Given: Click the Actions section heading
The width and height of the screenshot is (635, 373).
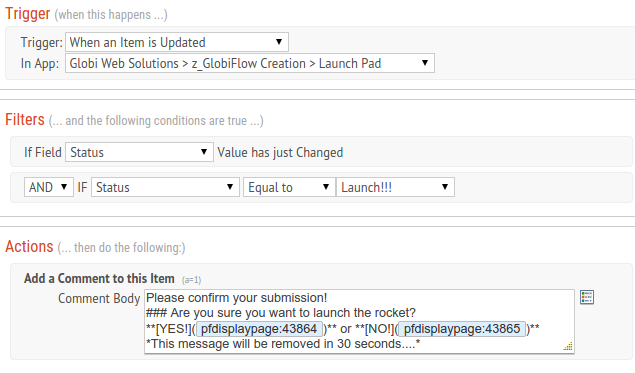Looking at the screenshot, I should coord(29,247).
